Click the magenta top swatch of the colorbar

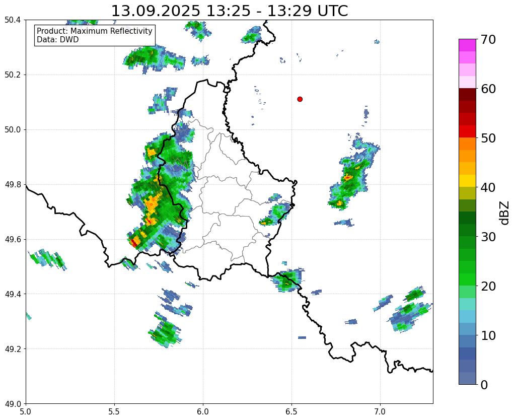point(467,45)
